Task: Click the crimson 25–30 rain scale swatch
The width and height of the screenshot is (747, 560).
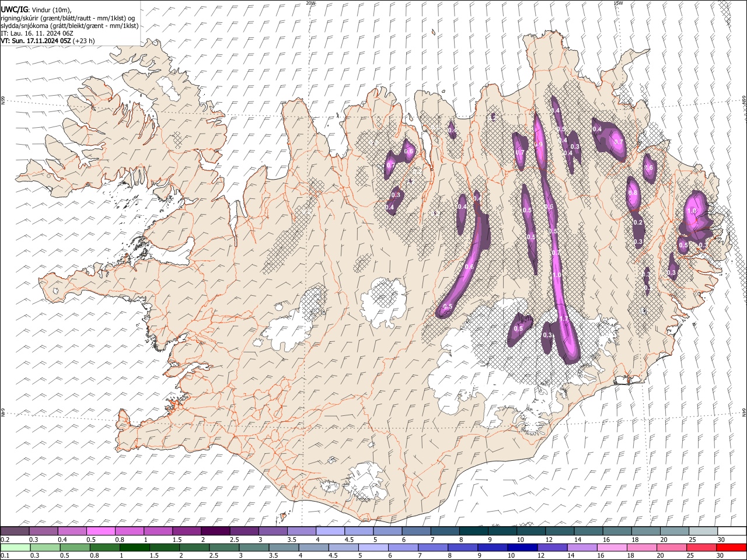Action: (701, 547)
